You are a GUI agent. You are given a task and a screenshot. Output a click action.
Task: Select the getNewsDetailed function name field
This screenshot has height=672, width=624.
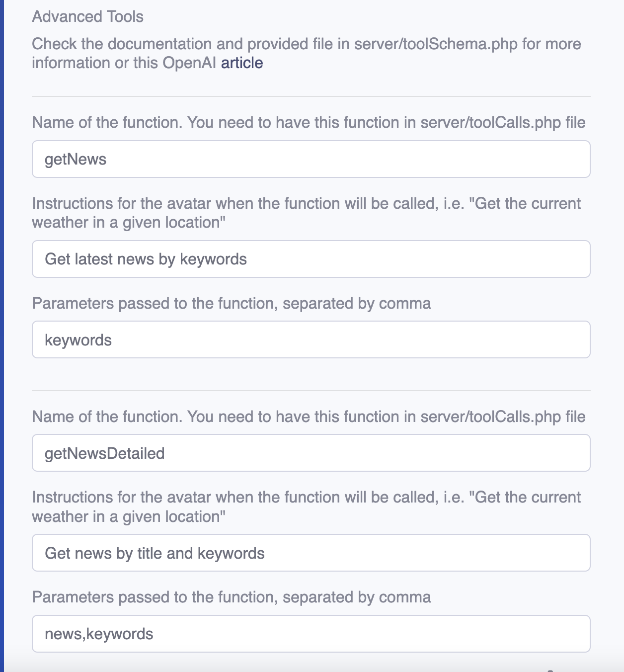click(311, 453)
